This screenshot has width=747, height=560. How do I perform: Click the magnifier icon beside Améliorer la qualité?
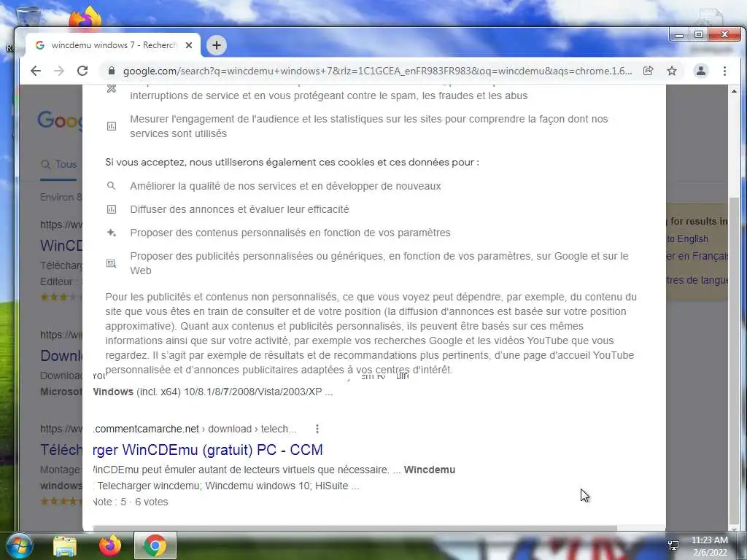[x=111, y=186]
